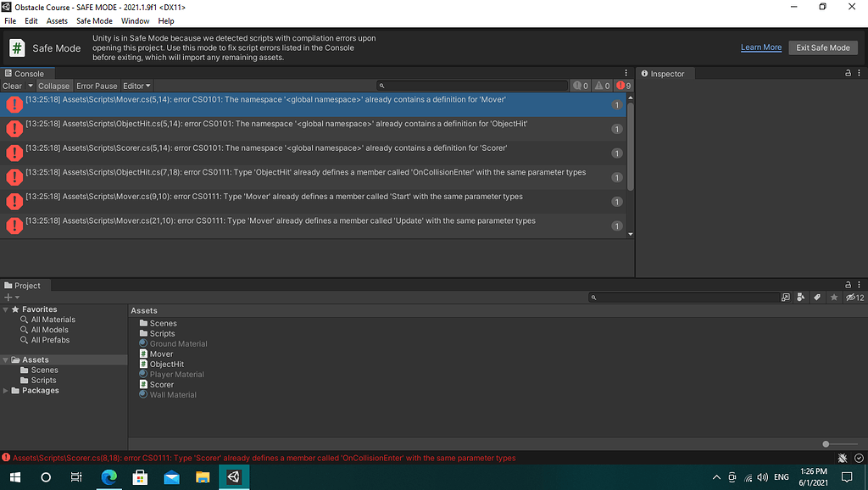
Task: Click Console scrollbar down arrow
Action: coord(630,234)
